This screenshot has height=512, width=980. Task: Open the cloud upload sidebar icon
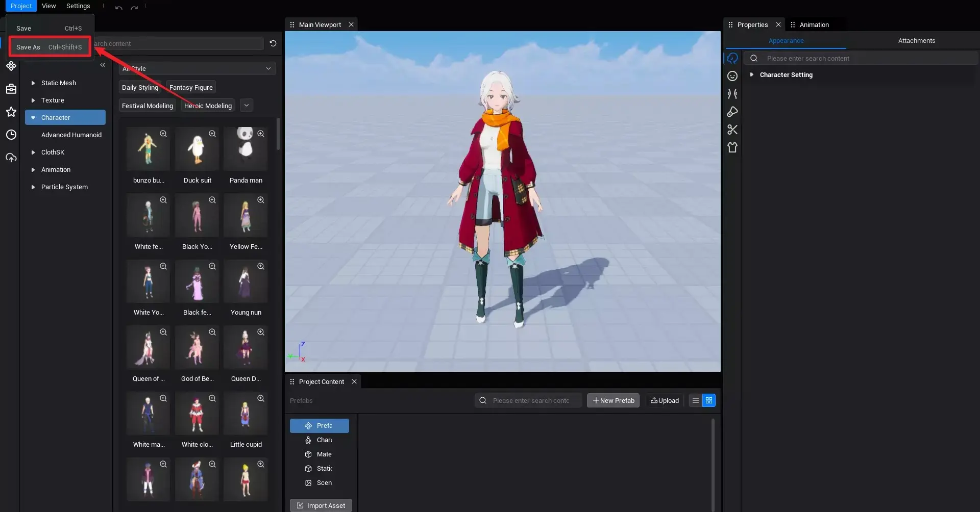pyautogui.click(x=11, y=158)
